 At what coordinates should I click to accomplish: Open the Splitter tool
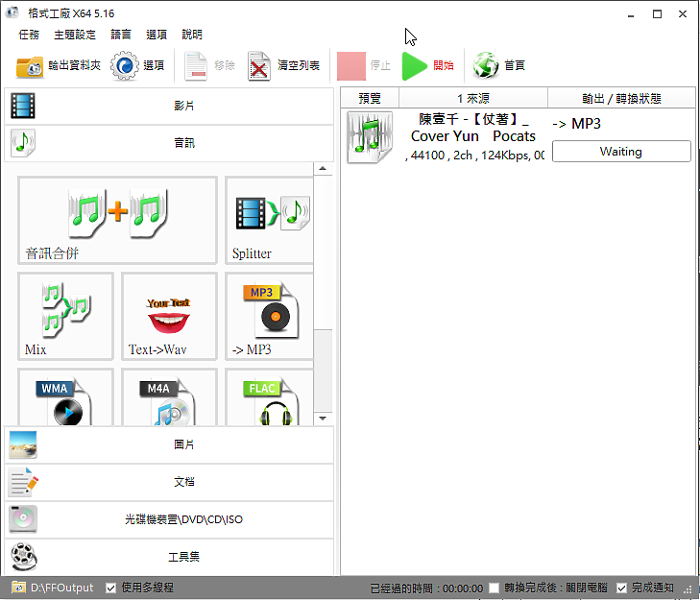269,220
